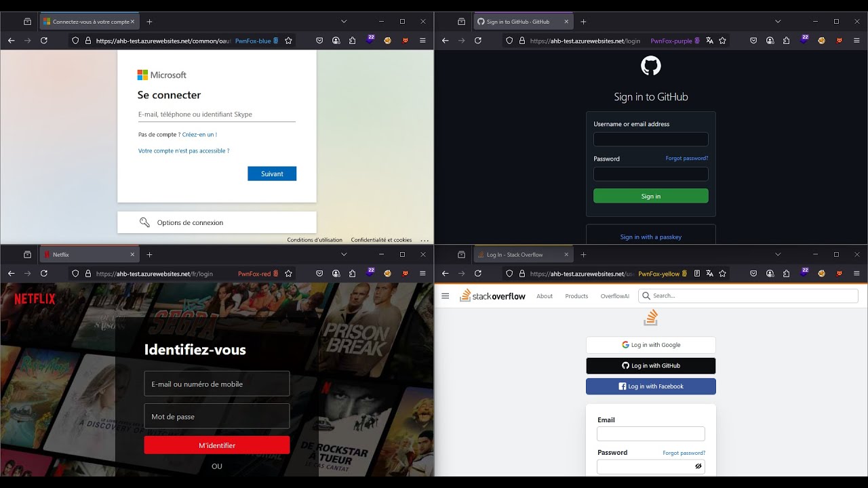Open the Stack Overflow hamburger menu on the page
The height and width of the screenshot is (488, 868).
pyautogui.click(x=446, y=296)
